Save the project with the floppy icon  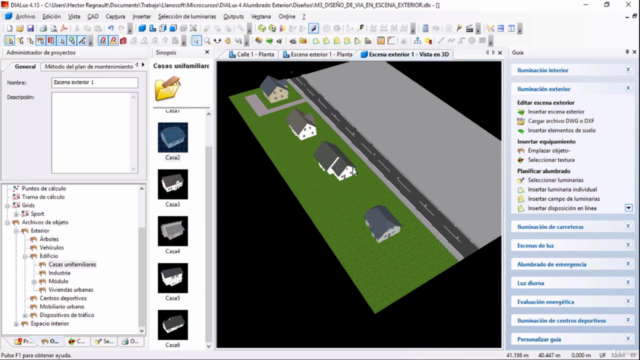click(30, 28)
